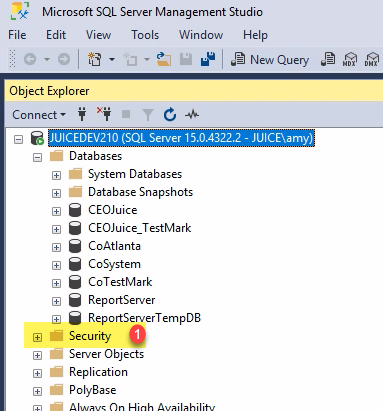This screenshot has width=383, height=411.
Task: Click the Object Explorer panel title
Action: tap(49, 91)
